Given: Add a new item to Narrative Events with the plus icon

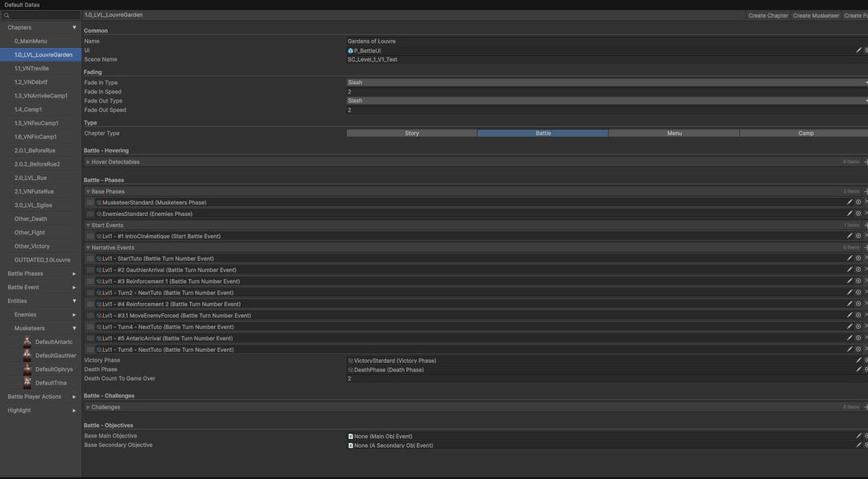Looking at the screenshot, I should coord(866,248).
